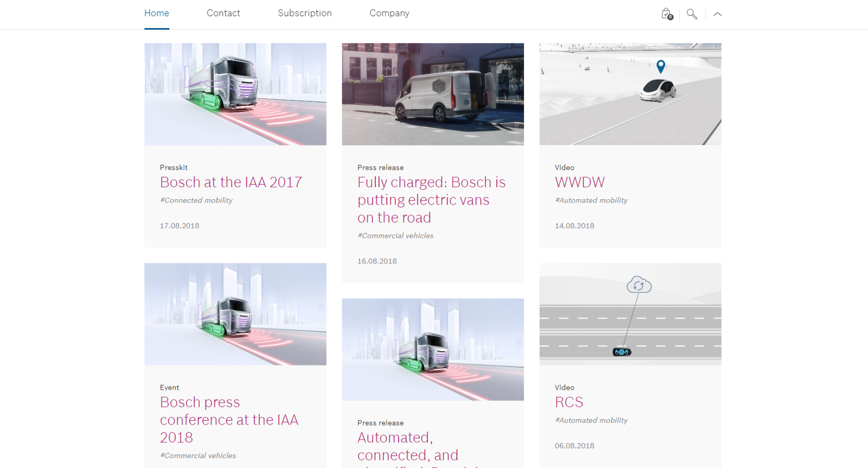Click the 'Event' category label
This screenshot has height=468, width=868.
point(169,388)
